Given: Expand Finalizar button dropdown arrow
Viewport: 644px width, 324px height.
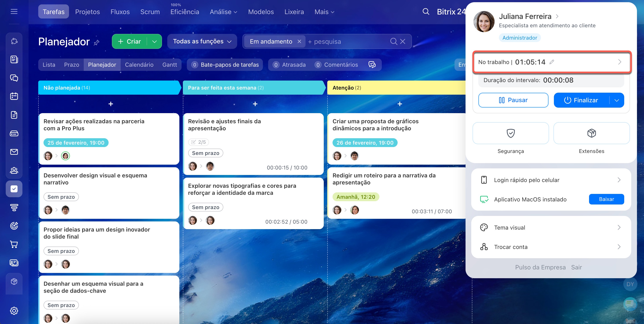Looking at the screenshot, I should (617, 100).
